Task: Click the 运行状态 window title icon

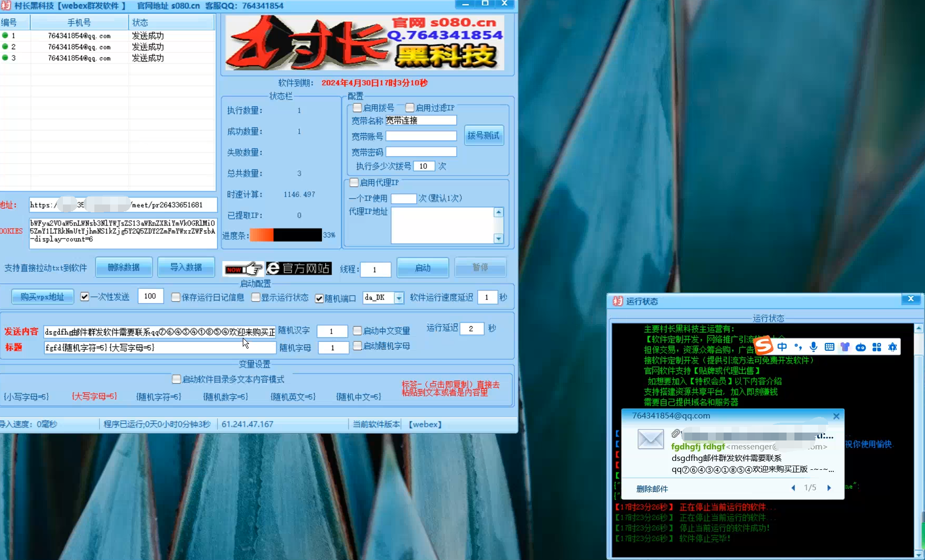Action: [x=618, y=301]
